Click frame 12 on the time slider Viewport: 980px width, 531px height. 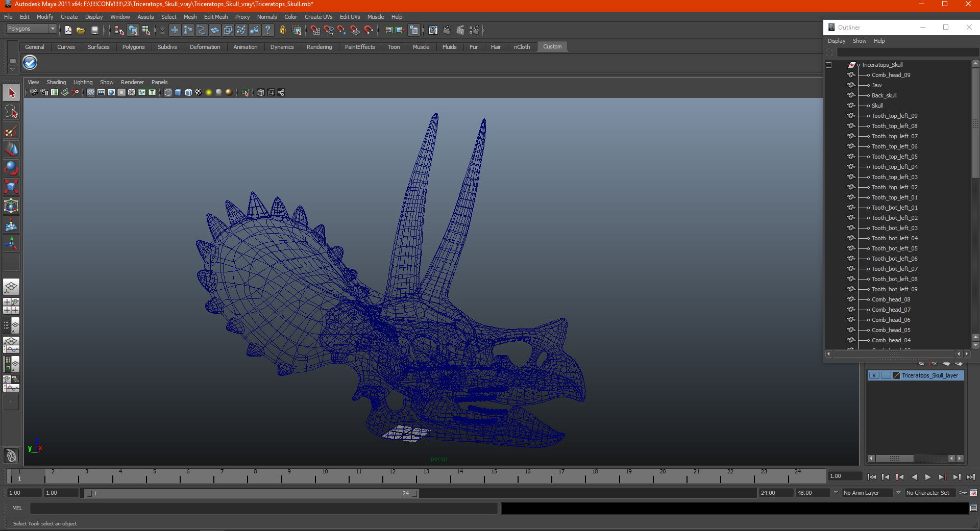pos(393,476)
